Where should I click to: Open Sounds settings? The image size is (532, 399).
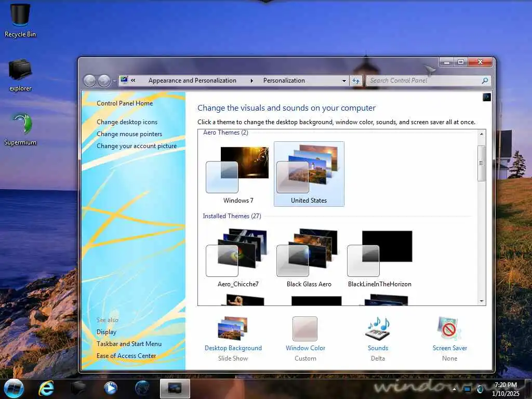tap(378, 338)
